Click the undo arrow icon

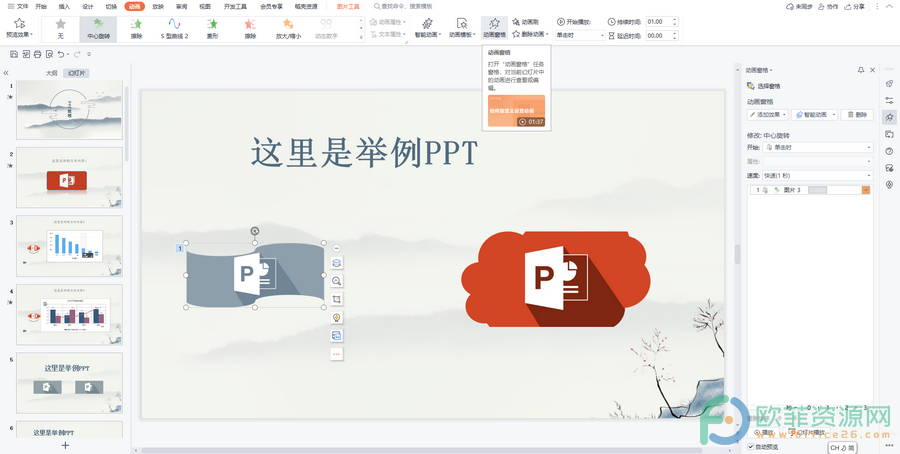60,54
